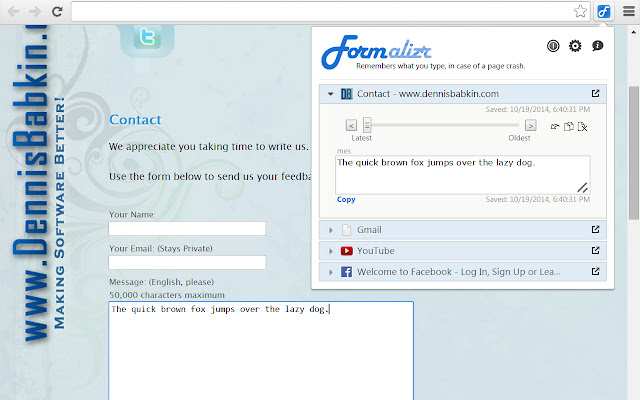Viewport: 640px width, 400px height.
Task: Click the DB favicon of Contact entry
Action: (346, 94)
